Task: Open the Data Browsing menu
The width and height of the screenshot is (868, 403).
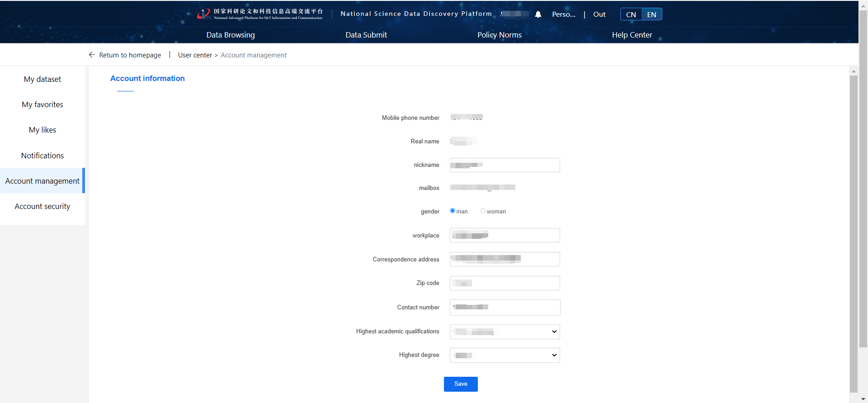Action: click(x=231, y=35)
